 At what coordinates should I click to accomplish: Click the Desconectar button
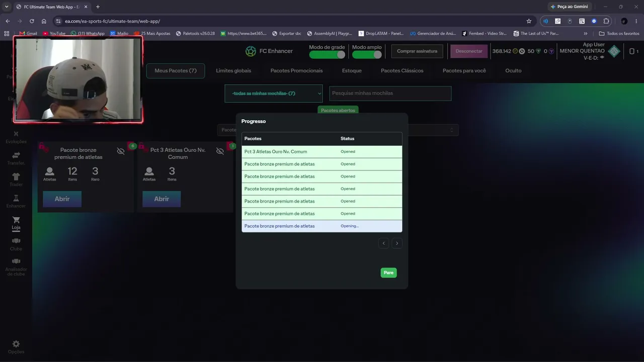(x=469, y=51)
